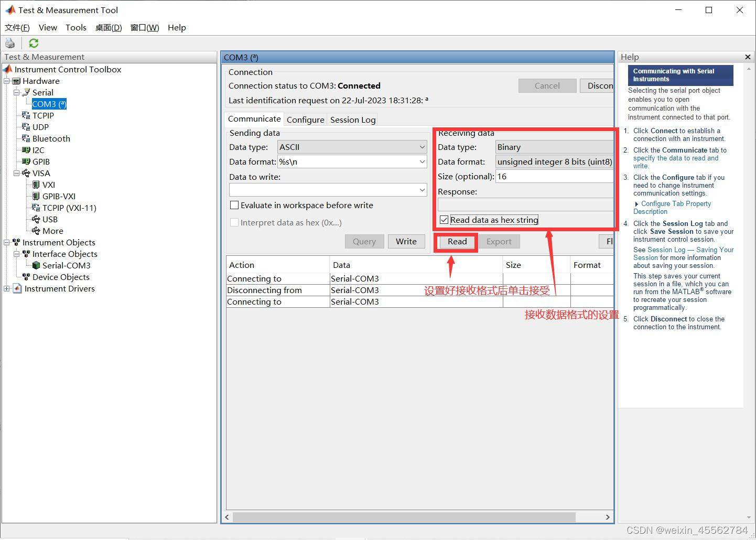
Task: Uncheck "Read data as hex string"
Action: 444,220
